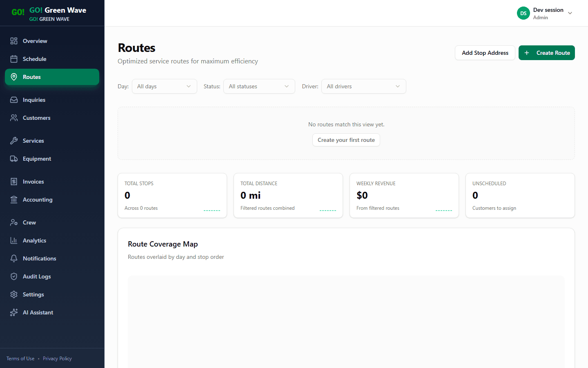Open the AI Assistant icon
Image resolution: width=588 pixels, height=368 pixels.
coord(14,312)
